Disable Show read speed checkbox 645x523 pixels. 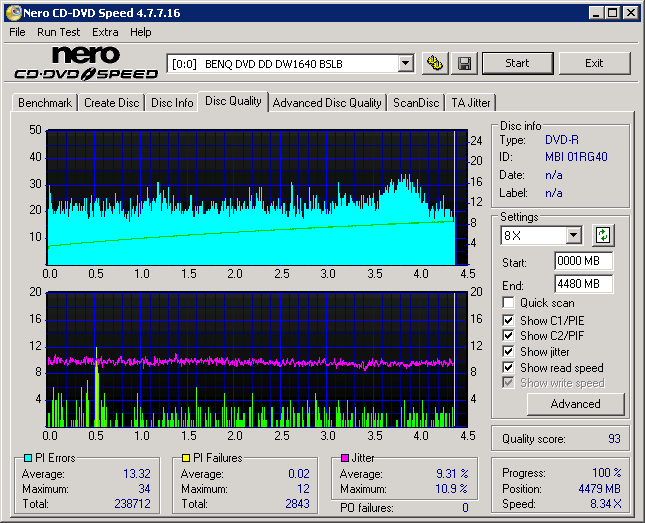509,368
